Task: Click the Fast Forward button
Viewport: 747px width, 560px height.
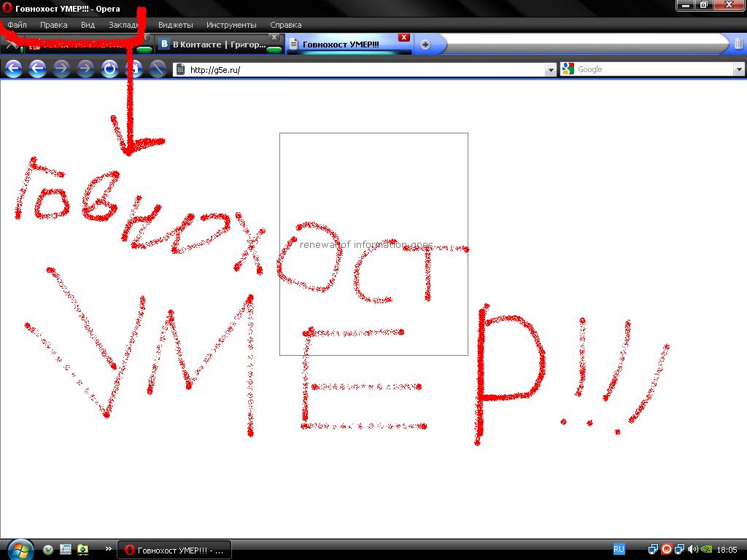Action: point(85,69)
